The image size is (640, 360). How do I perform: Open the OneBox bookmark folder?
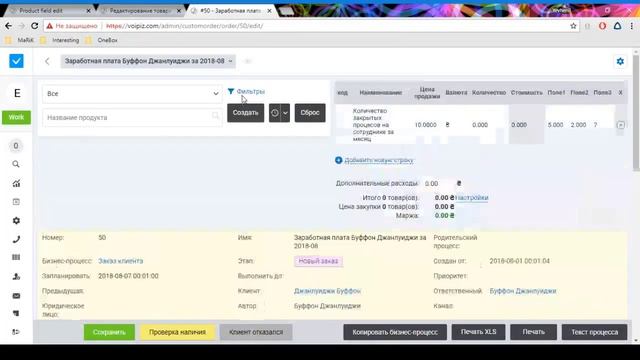[102, 40]
